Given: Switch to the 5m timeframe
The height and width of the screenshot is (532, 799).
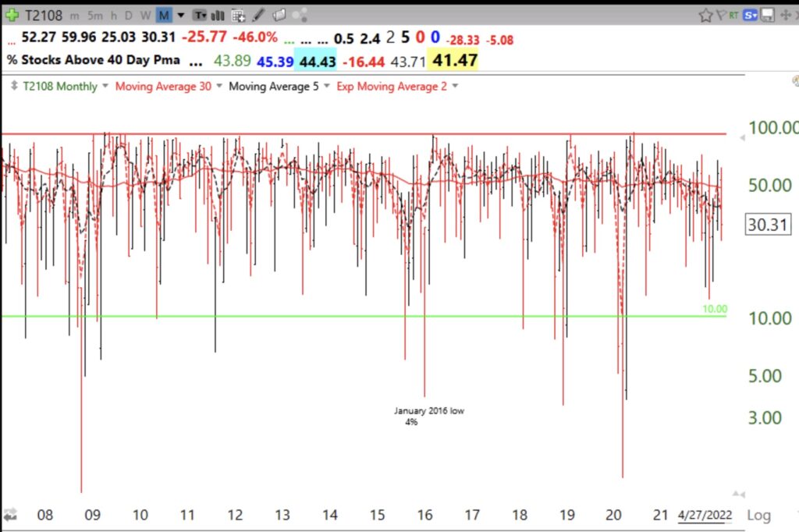Looking at the screenshot, I should (x=94, y=16).
